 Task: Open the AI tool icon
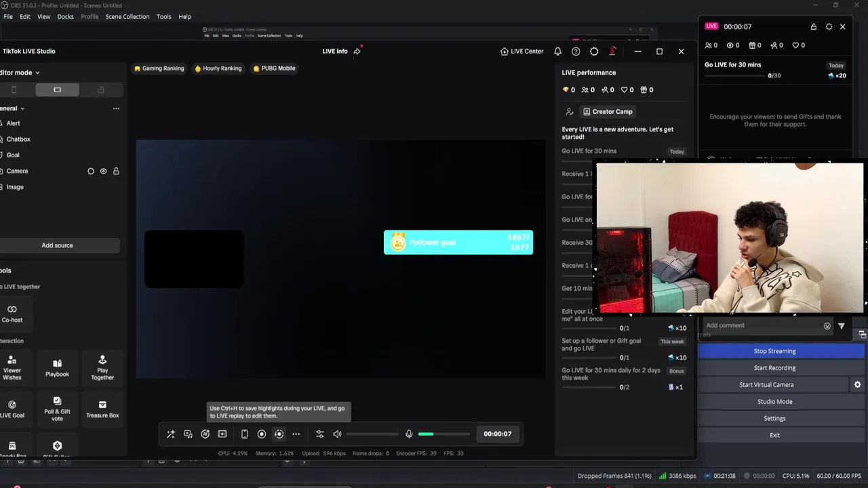(205, 434)
